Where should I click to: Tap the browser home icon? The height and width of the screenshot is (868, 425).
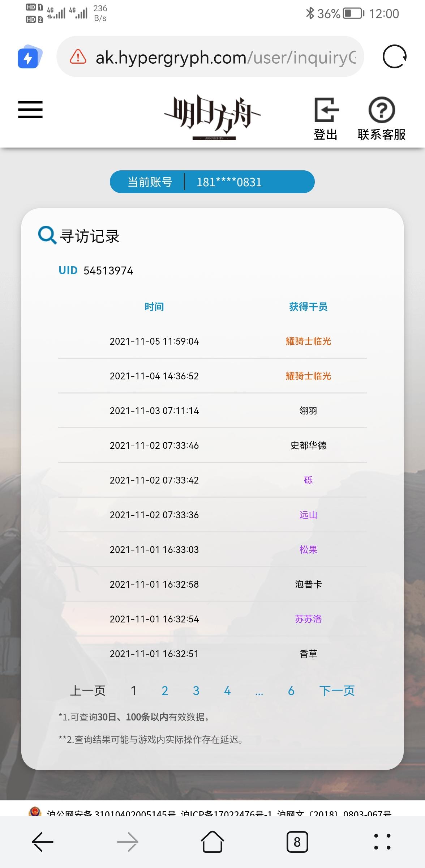click(212, 842)
